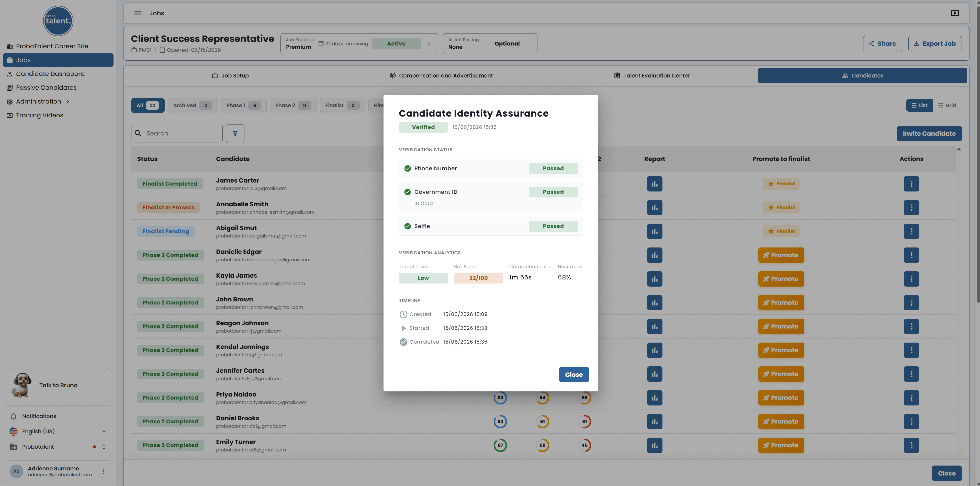Switch to List view
Screen dimensions: 980x486
click(919, 105)
